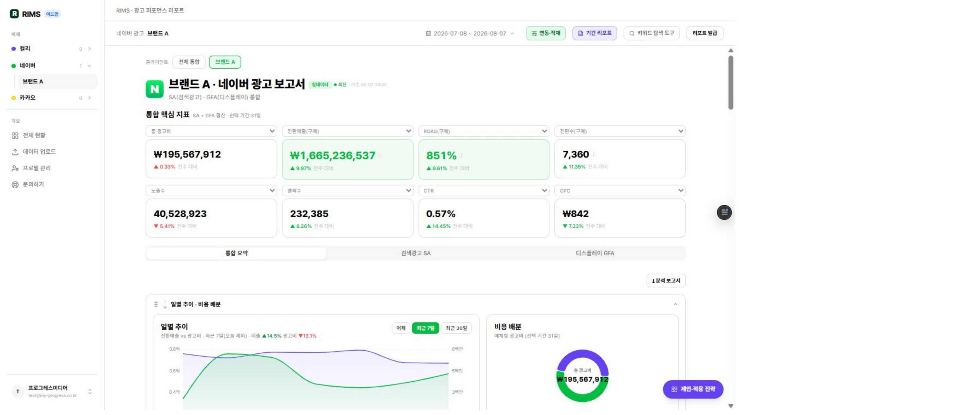Image resolution: width=980 pixels, height=415 pixels.
Task: Open the dark floating list menu icon
Action: (x=724, y=212)
